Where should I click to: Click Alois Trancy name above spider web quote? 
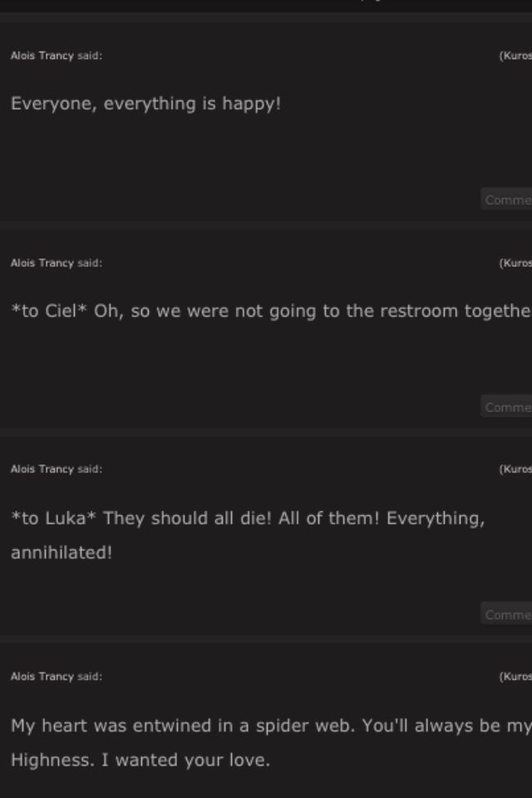pos(42,677)
